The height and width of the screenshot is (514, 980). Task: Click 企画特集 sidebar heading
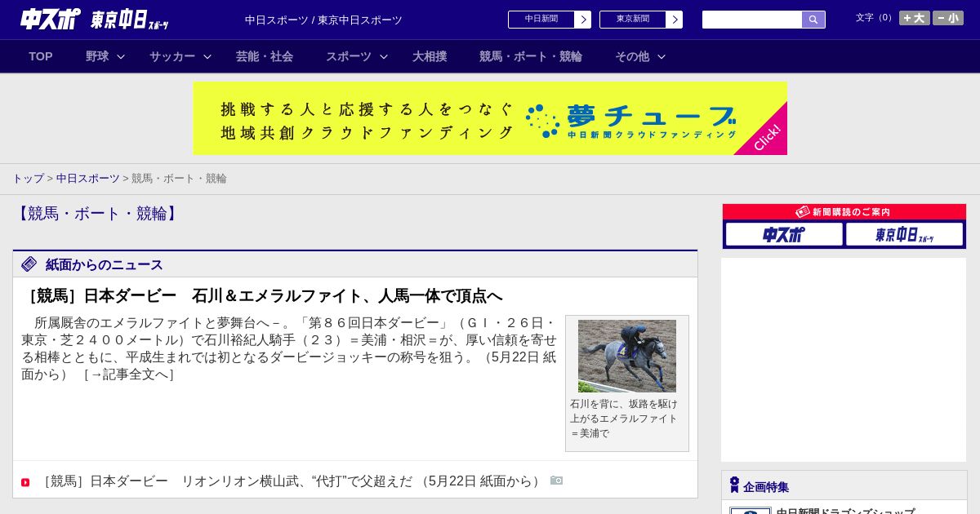click(766, 487)
